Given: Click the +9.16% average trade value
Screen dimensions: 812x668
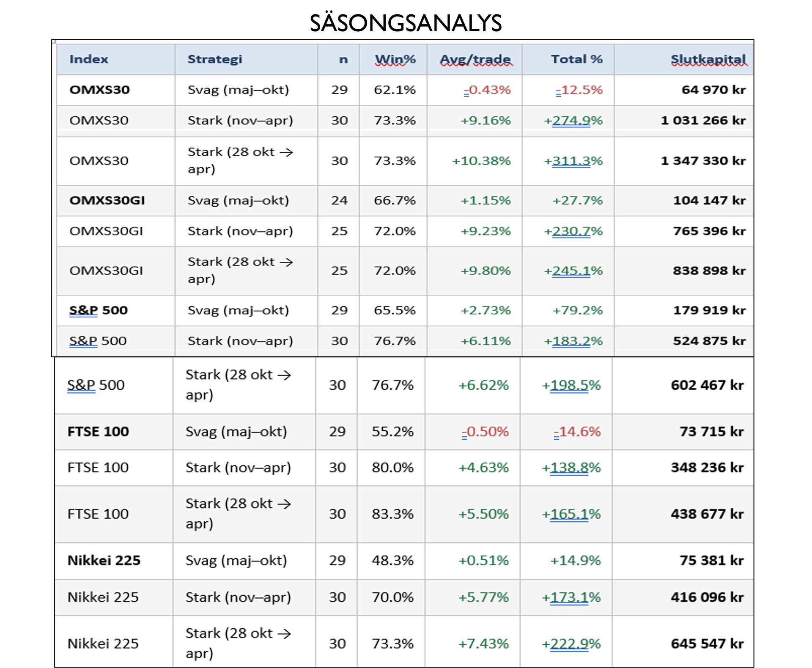Looking at the screenshot, I should point(486,120).
